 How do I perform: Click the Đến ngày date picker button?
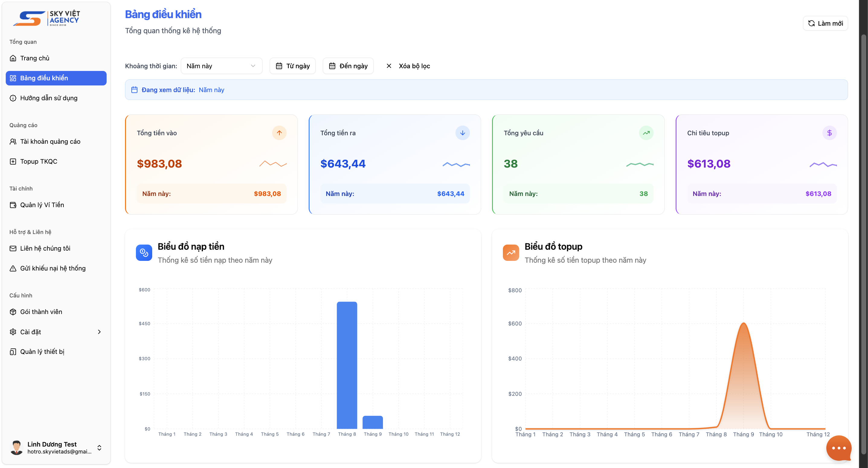point(348,66)
